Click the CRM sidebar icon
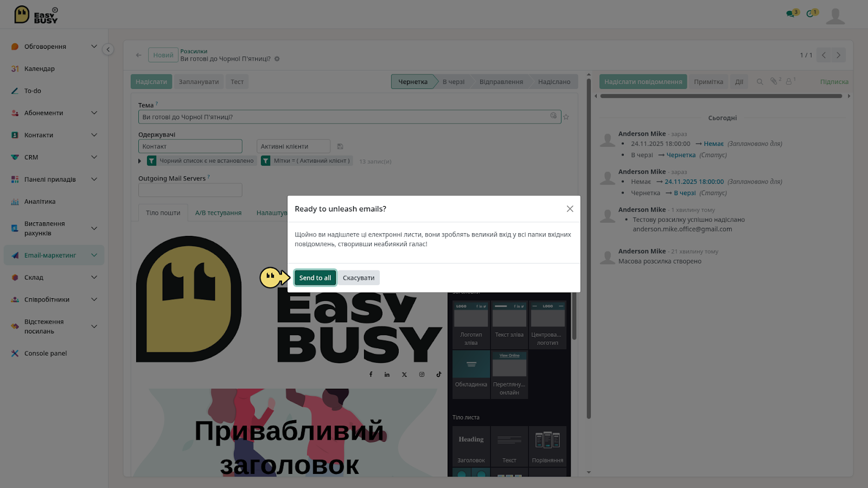The width and height of the screenshot is (868, 488). tap(15, 157)
